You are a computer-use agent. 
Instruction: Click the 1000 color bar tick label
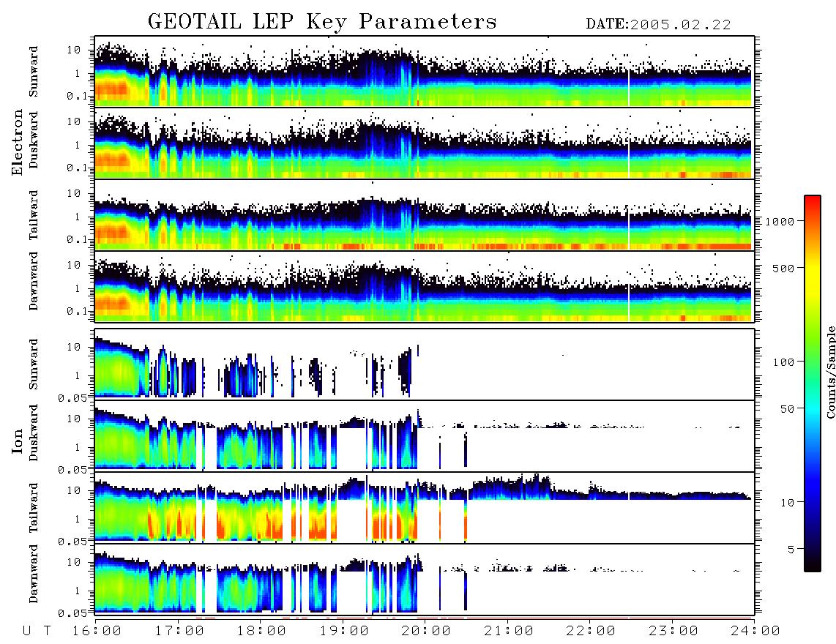(780, 222)
